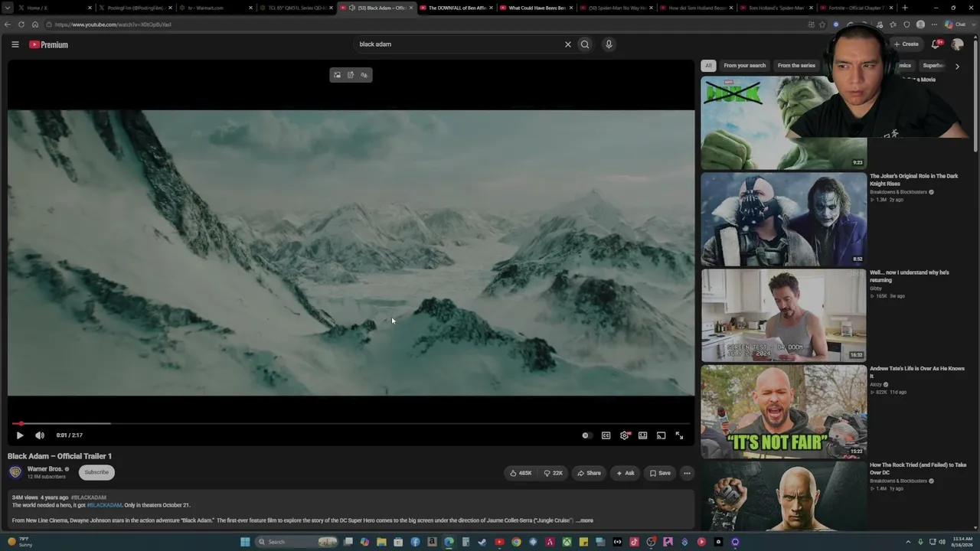This screenshot has width=980, height=551.
Task: Open the "It's Not Fair" Andrew Tate thumbnail
Action: pos(784,412)
